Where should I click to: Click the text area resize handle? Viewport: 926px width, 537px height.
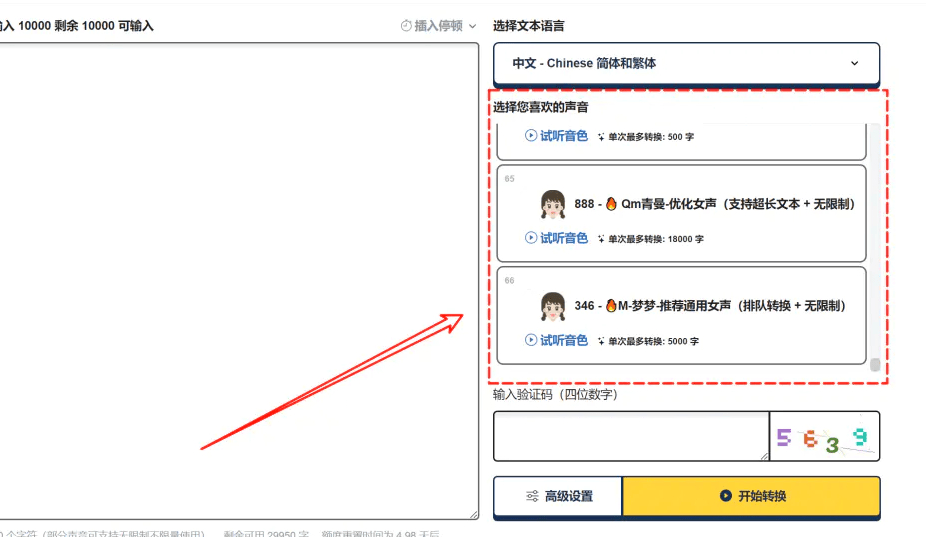474,515
